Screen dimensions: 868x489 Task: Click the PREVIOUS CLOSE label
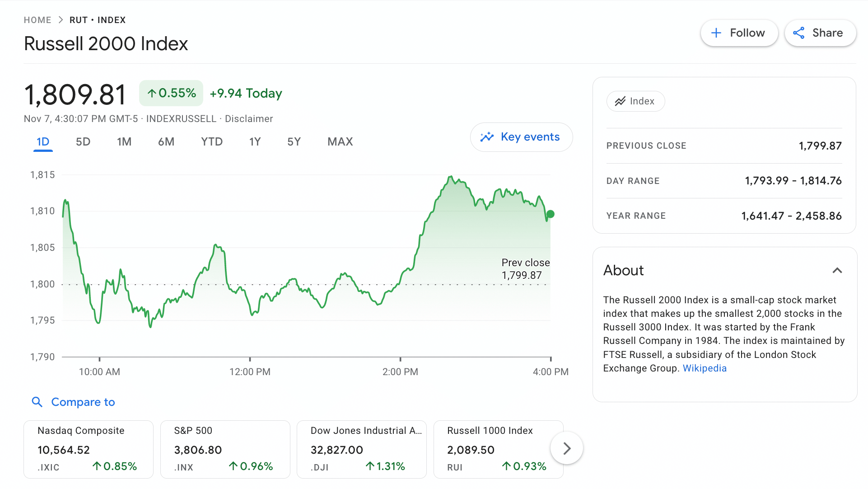click(x=646, y=146)
